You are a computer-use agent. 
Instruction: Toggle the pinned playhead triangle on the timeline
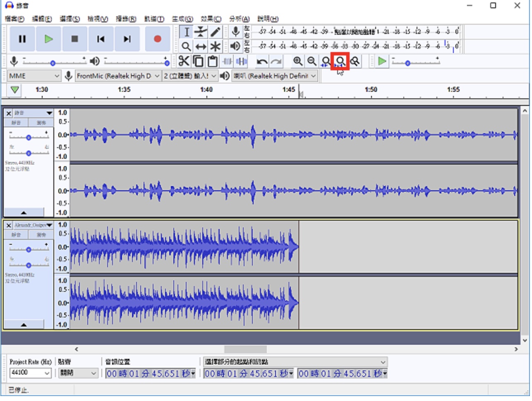pyautogui.click(x=15, y=90)
